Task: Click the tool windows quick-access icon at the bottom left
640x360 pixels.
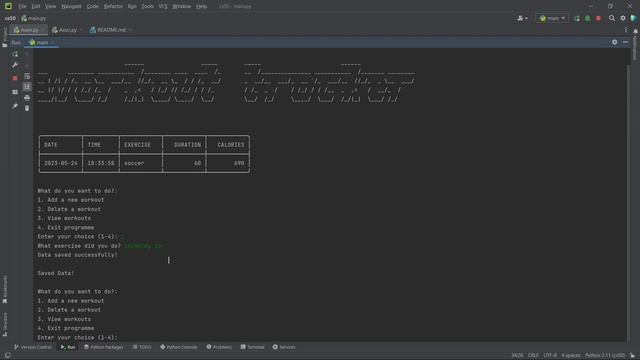Action: point(8,356)
